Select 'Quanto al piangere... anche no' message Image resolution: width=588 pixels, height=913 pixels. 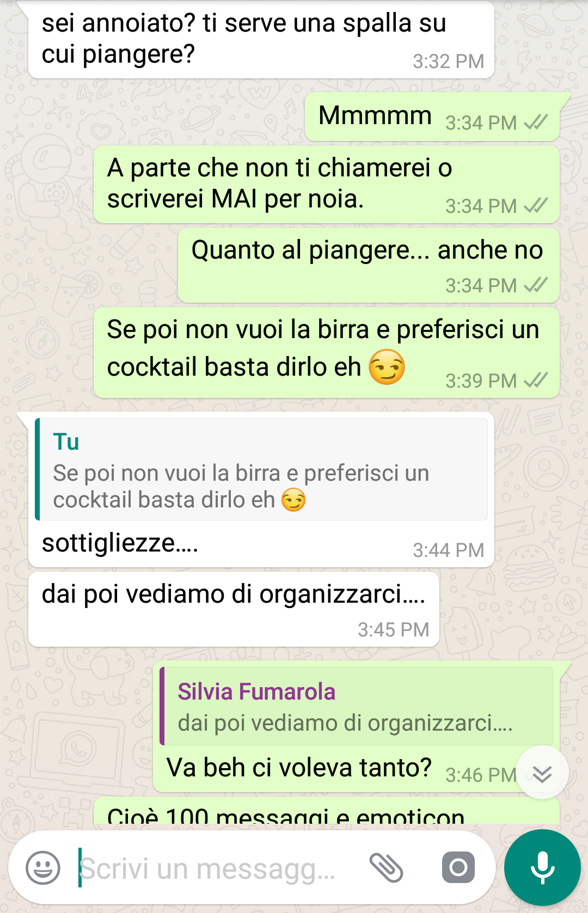(369, 265)
